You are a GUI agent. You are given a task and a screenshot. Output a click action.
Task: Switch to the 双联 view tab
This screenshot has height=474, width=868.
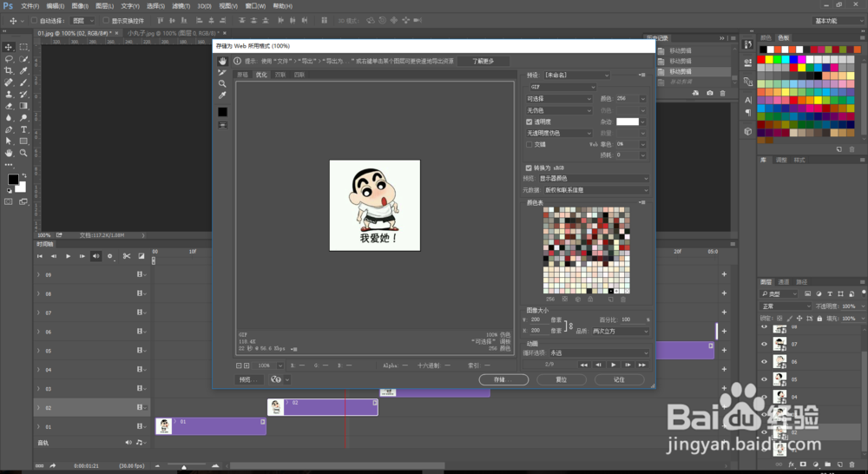pyautogui.click(x=280, y=75)
